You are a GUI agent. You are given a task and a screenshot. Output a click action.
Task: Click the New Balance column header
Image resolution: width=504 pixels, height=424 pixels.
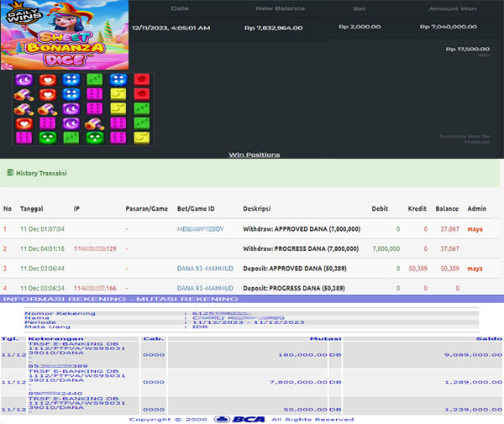click(281, 8)
